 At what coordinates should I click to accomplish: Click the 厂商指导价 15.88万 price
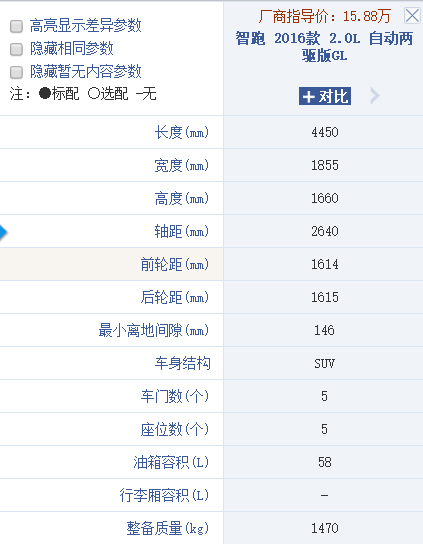pyautogui.click(x=325, y=16)
